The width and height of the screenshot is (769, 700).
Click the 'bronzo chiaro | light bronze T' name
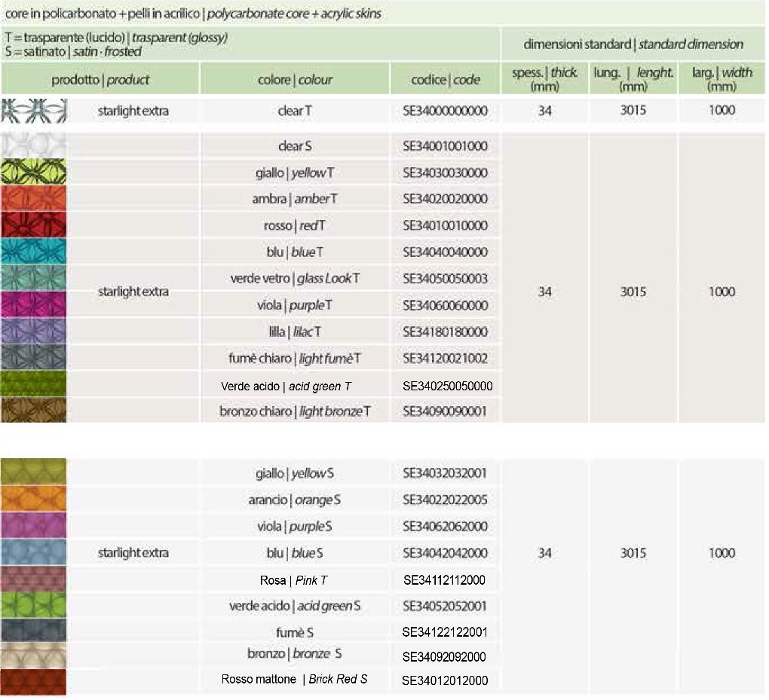(x=295, y=411)
